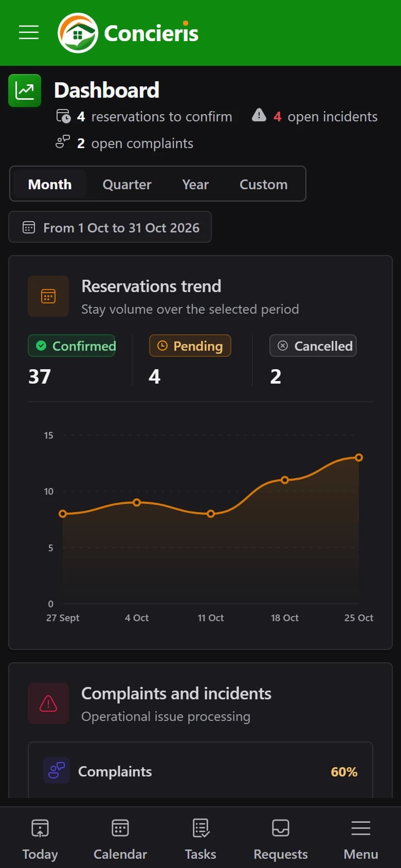Click the 4 Oct chart data point
The width and height of the screenshot is (401, 868).
point(137,502)
